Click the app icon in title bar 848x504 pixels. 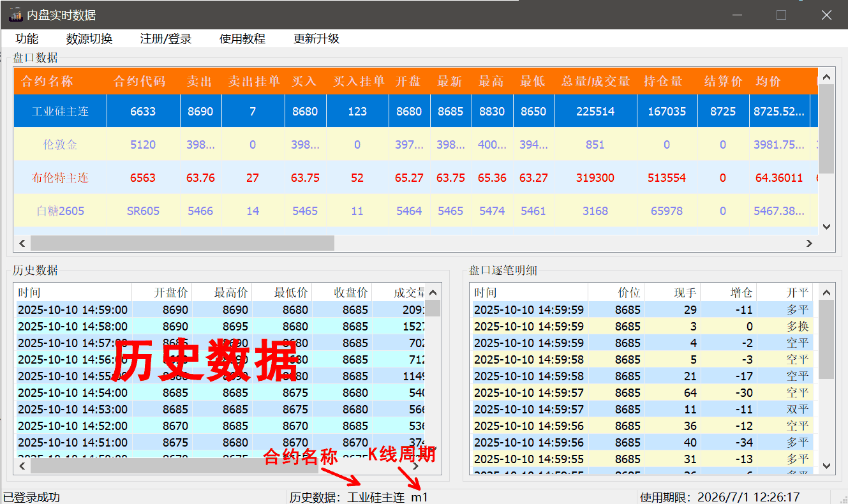pyautogui.click(x=15, y=15)
